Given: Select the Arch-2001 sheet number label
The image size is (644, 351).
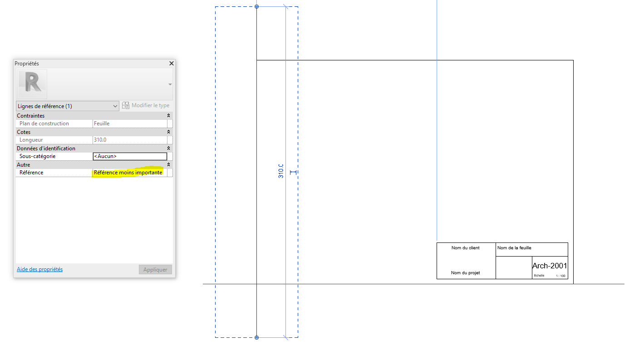Looking at the screenshot, I should click(x=550, y=266).
